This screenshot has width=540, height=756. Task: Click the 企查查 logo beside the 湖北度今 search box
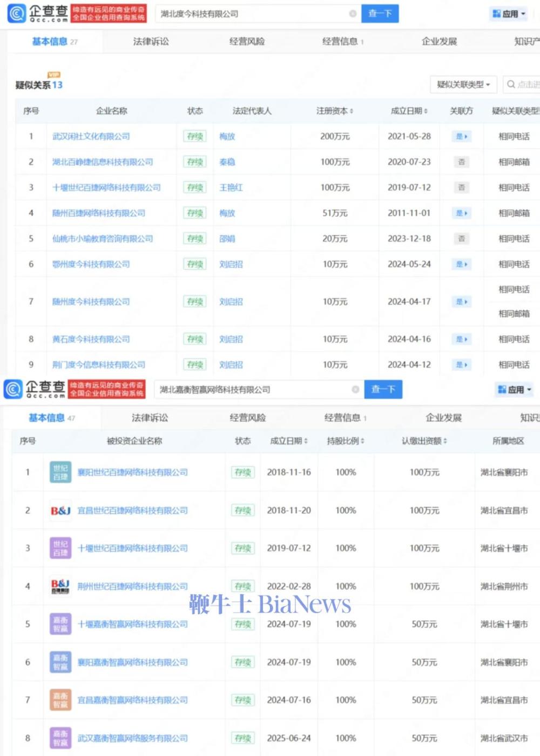click(38, 13)
